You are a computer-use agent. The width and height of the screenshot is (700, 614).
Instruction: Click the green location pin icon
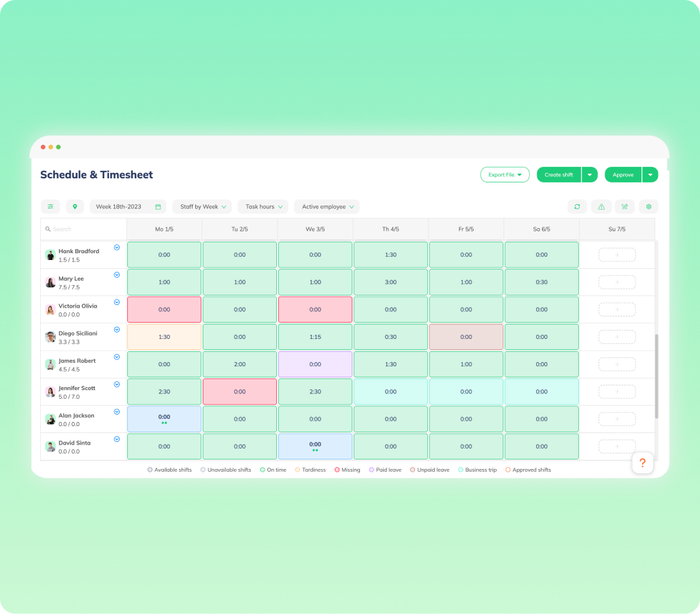75,206
